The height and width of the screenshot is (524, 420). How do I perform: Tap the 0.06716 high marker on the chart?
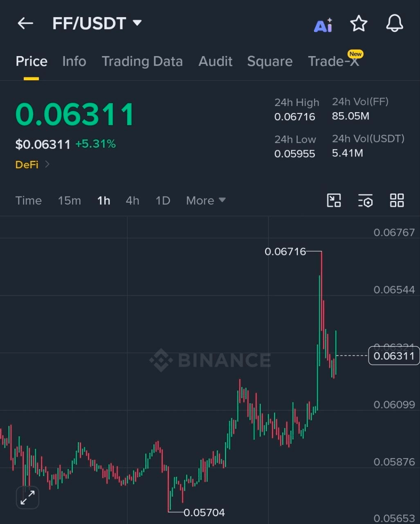(x=285, y=251)
